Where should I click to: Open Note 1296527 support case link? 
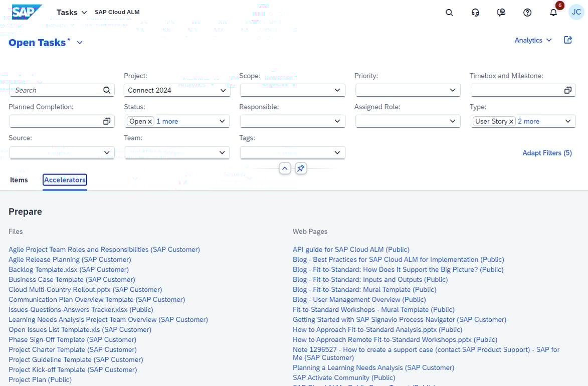[426, 354]
